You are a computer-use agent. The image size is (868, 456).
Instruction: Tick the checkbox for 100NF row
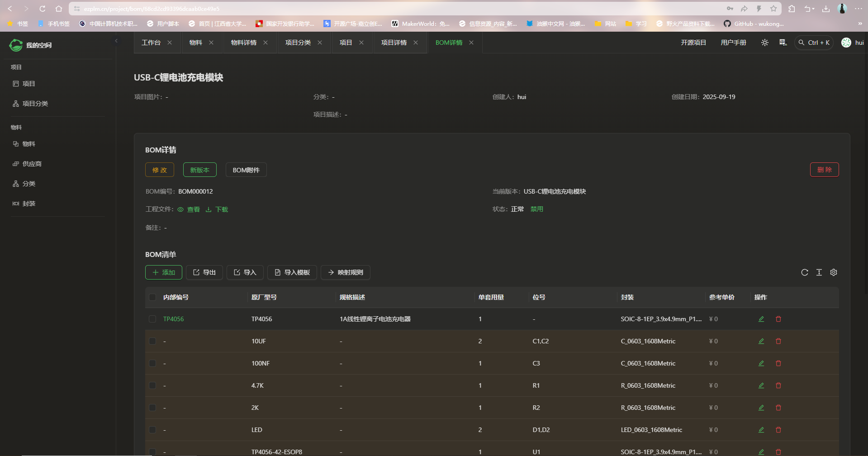click(152, 363)
